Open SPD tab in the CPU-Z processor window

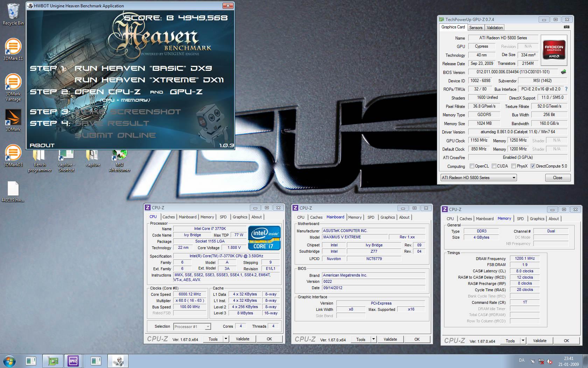[223, 217]
